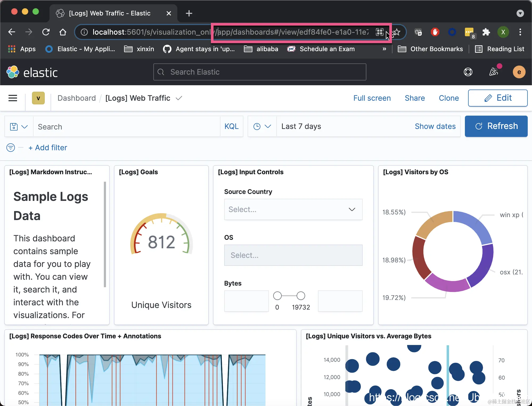Open the newsfeed celebration icon
The image size is (532, 406).
point(494,72)
